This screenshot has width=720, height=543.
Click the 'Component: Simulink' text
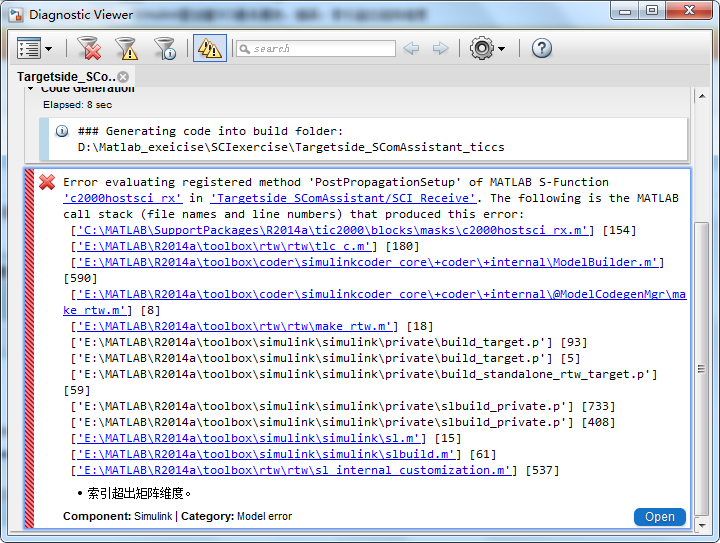118,516
